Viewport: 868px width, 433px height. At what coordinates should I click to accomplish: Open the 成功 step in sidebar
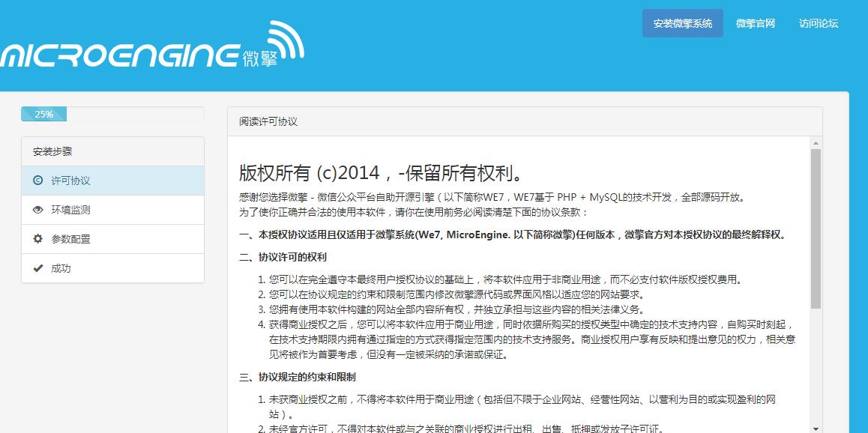(x=60, y=267)
